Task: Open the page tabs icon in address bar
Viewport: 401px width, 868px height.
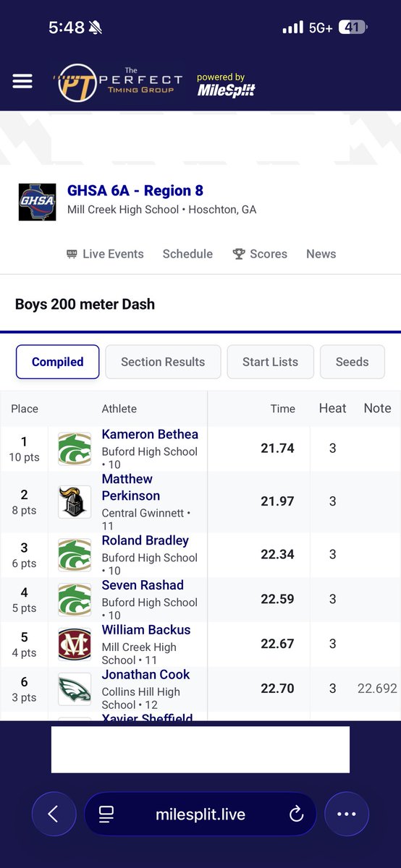Action: click(106, 814)
